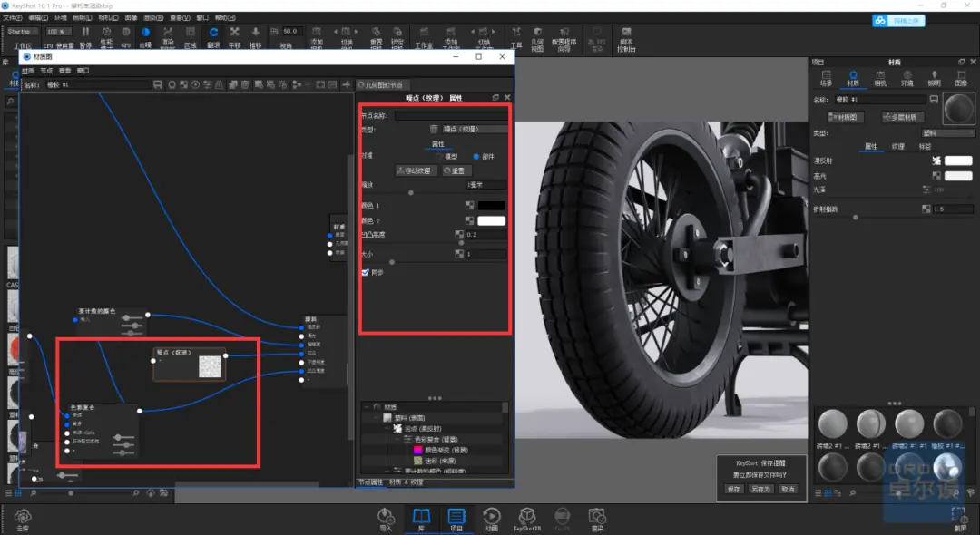Screen dimensions: 980x535
Task: Open the 漫反射 diffuse color swatch
Action: 958,161
